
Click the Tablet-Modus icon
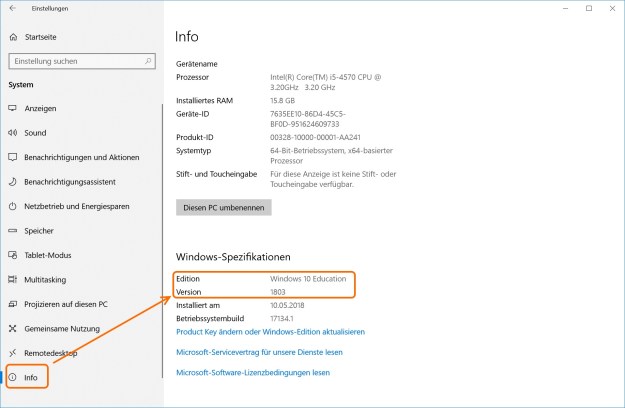(x=13, y=254)
